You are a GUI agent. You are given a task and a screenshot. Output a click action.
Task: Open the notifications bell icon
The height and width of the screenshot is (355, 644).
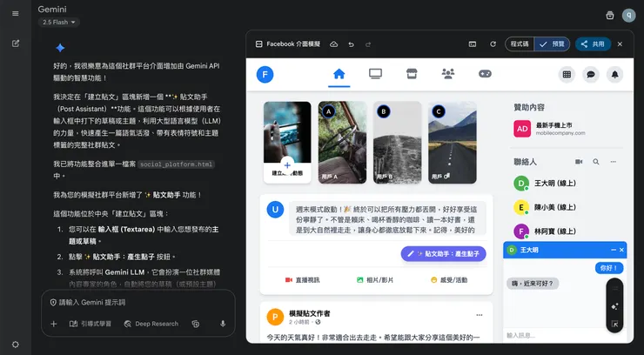tap(614, 74)
